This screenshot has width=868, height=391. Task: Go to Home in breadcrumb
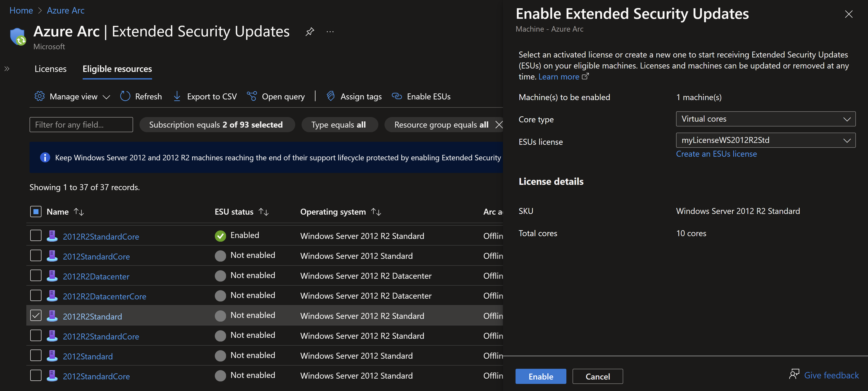coord(21,11)
